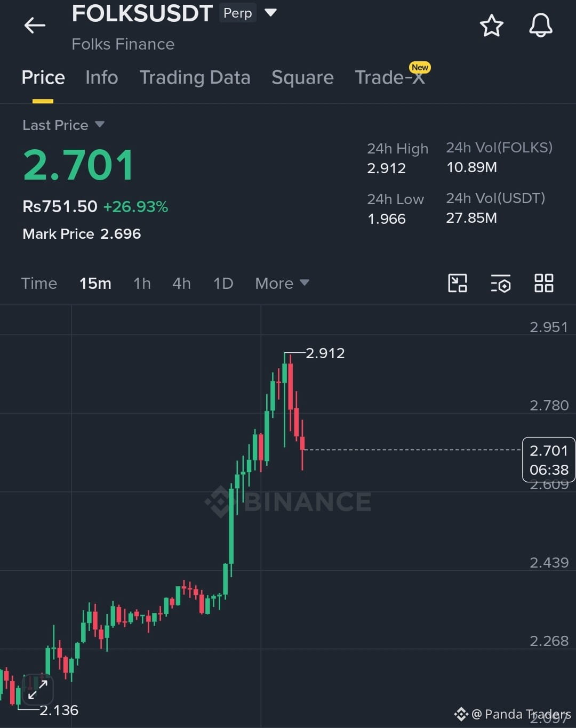Viewport: 576px width, 728px height.
Task: Open the Trade-X tab
Action: 390,78
